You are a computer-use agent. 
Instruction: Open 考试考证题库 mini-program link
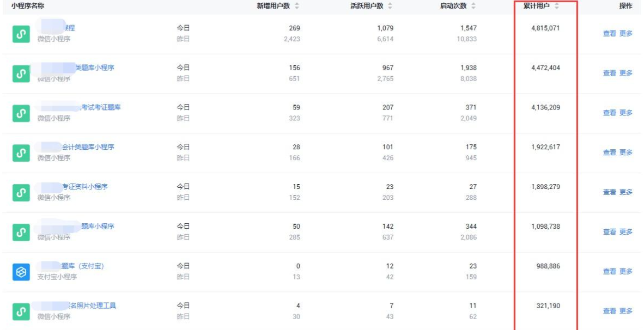point(101,107)
